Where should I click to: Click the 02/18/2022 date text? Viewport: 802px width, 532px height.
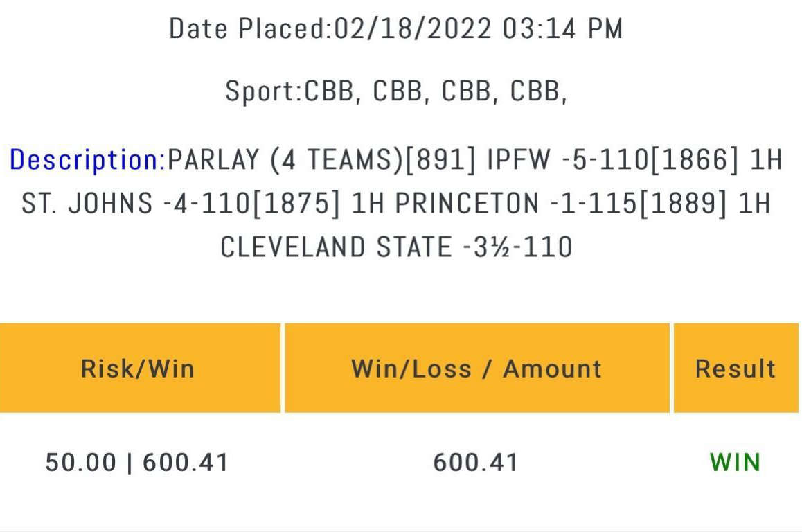(413, 28)
